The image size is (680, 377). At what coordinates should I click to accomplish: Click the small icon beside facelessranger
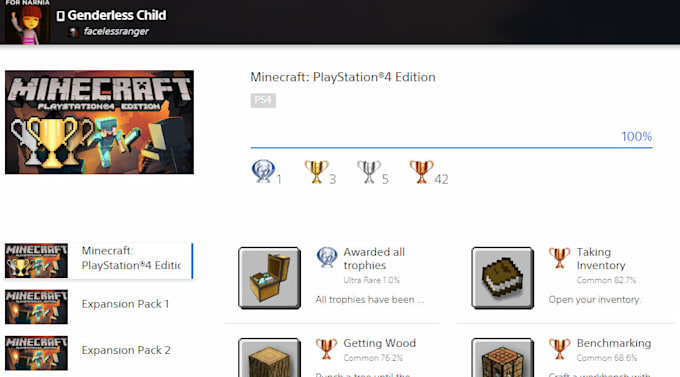tap(74, 32)
